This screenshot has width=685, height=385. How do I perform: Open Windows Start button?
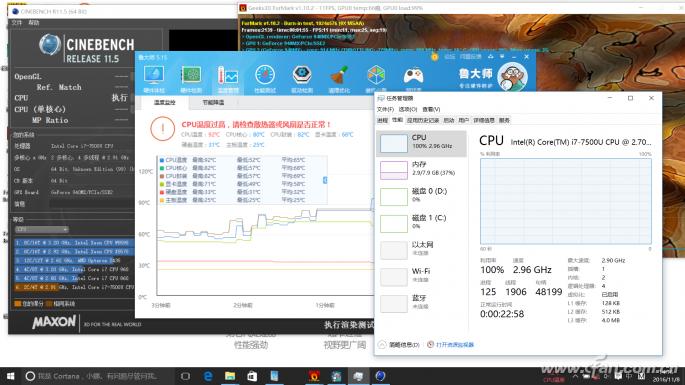10,376
